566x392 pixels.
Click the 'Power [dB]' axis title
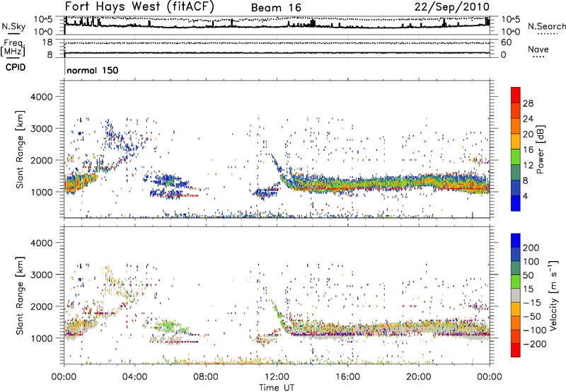coord(540,149)
